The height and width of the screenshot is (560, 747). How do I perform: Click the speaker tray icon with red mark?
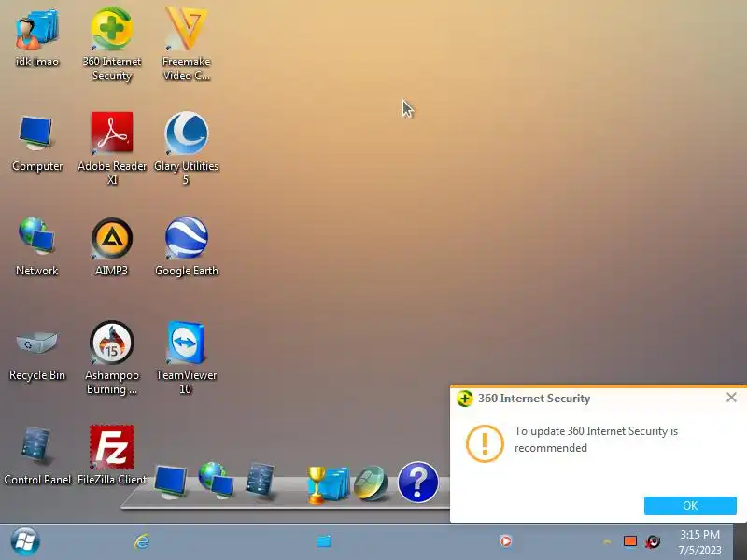coord(653,541)
